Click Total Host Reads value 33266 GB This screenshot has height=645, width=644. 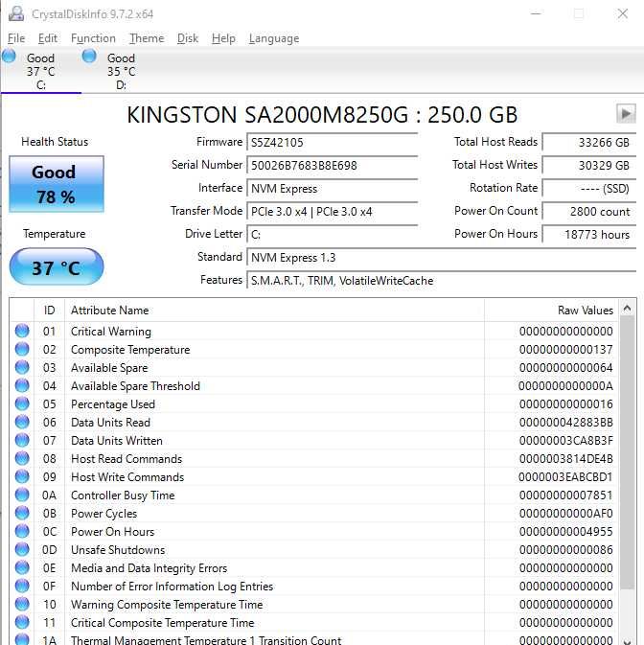[x=589, y=143]
